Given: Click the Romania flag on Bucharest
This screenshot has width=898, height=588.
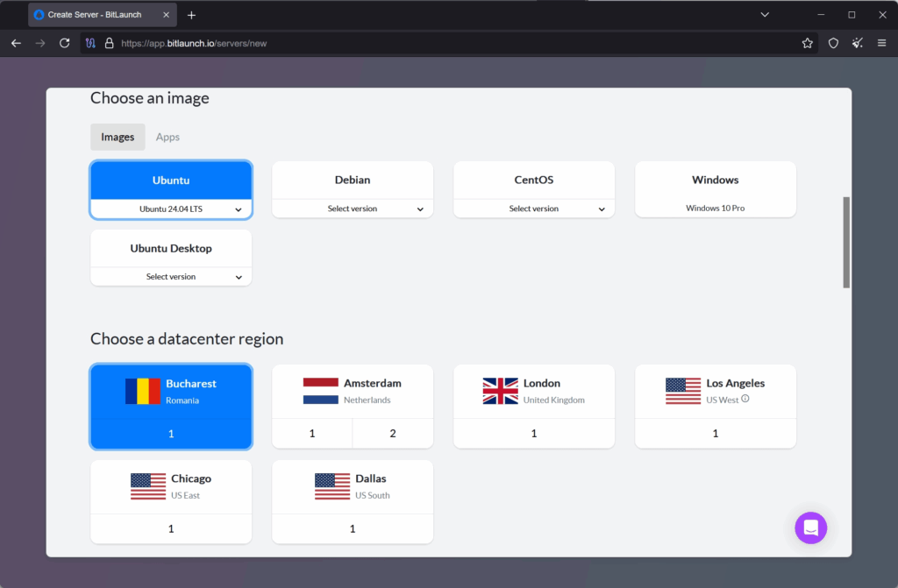Looking at the screenshot, I should tap(143, 391).
